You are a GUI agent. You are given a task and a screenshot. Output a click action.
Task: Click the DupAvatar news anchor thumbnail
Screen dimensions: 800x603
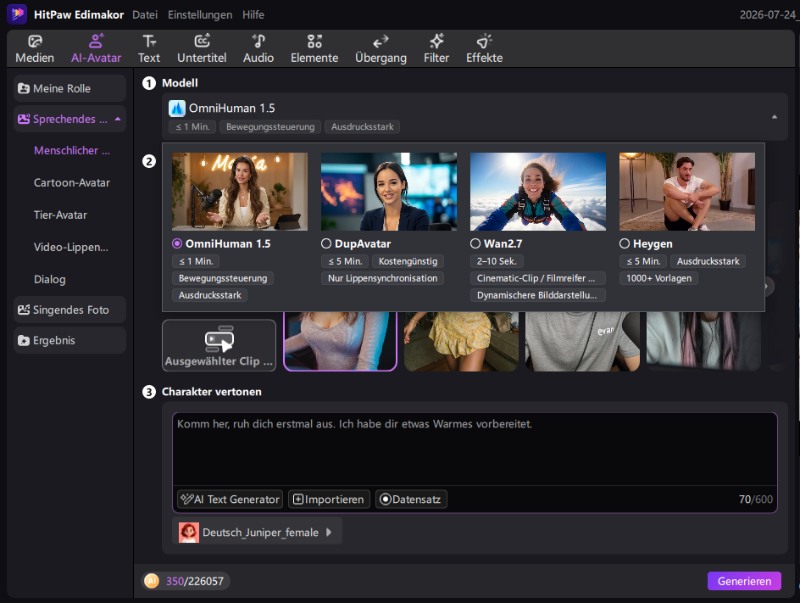pyautogui.click(x=389, y=191)
